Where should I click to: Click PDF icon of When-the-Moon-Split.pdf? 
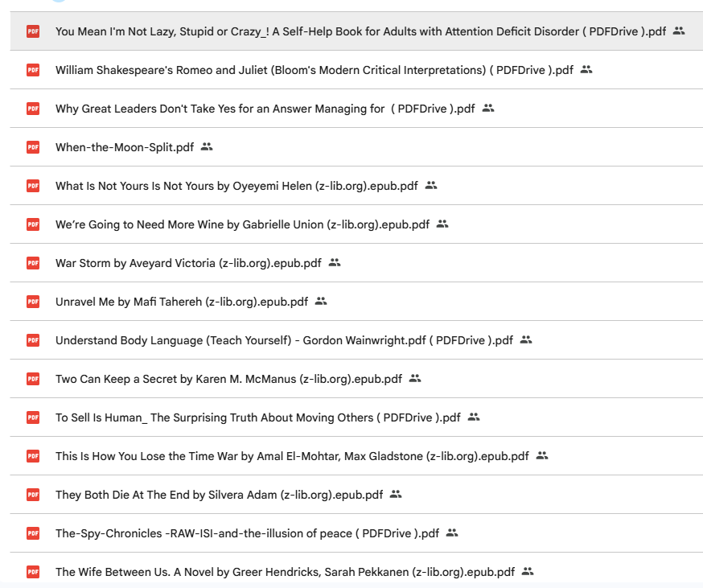click(33, 147)
